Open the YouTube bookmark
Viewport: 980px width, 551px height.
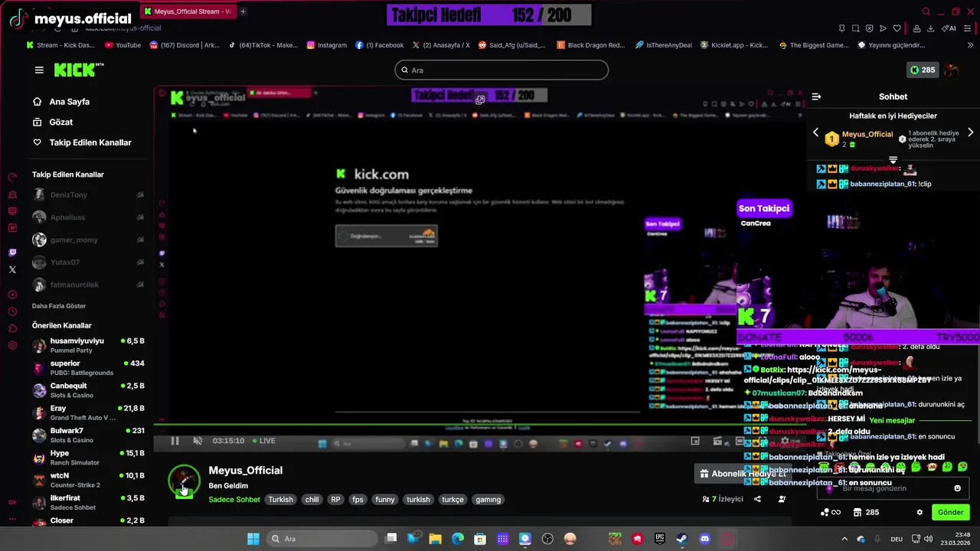122,45
